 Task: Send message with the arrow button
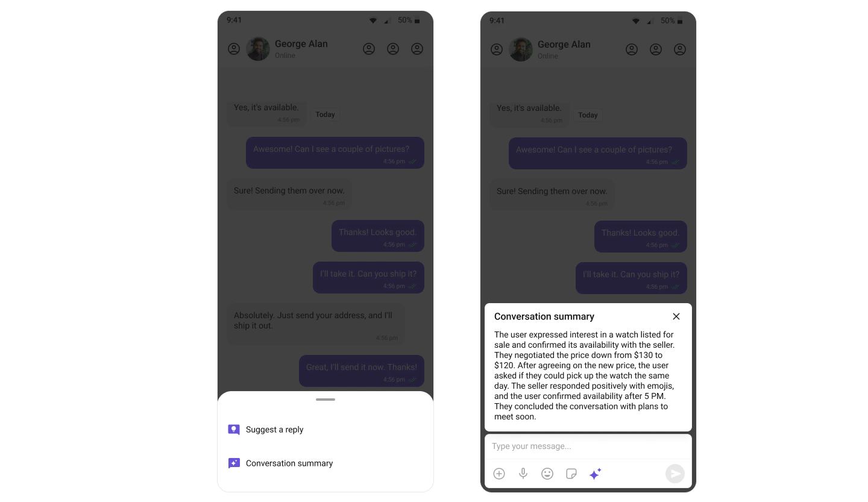coord(675,474)
